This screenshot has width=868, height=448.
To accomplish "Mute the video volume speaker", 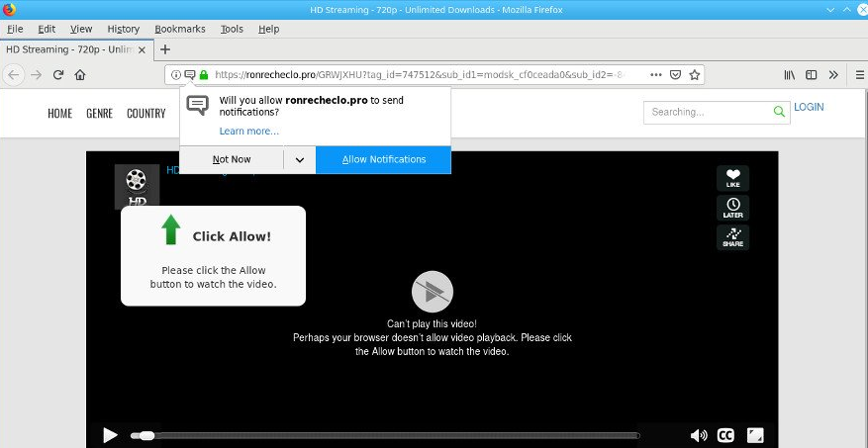I will (x=699, y=435).
